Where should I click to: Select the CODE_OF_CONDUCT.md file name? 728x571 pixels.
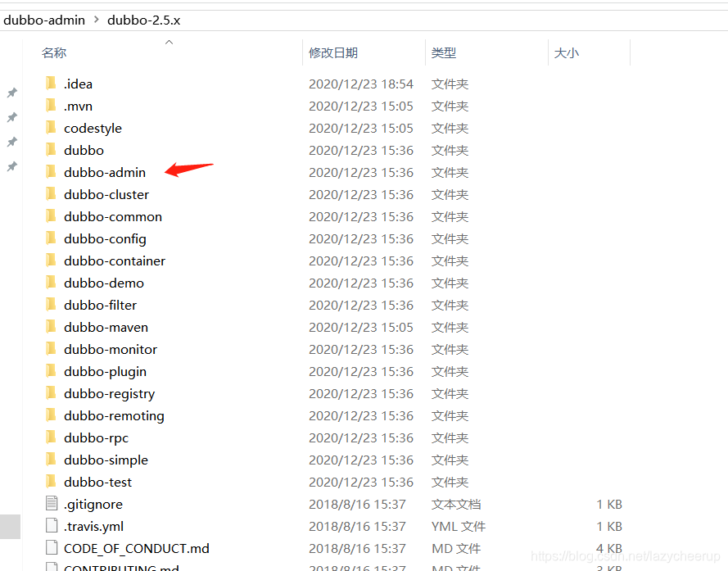click(137, 549)
